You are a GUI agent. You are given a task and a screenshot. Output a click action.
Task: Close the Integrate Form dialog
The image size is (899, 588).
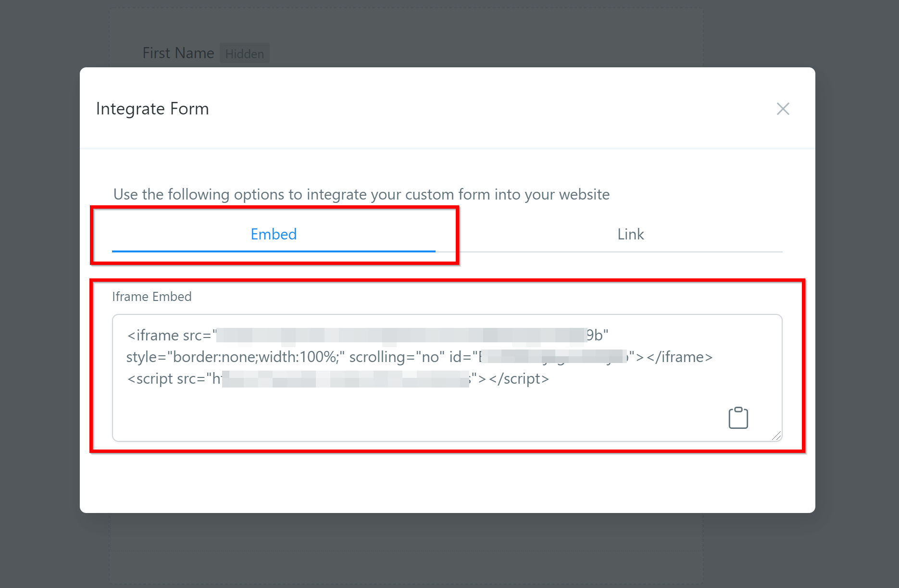click(783, 109)
